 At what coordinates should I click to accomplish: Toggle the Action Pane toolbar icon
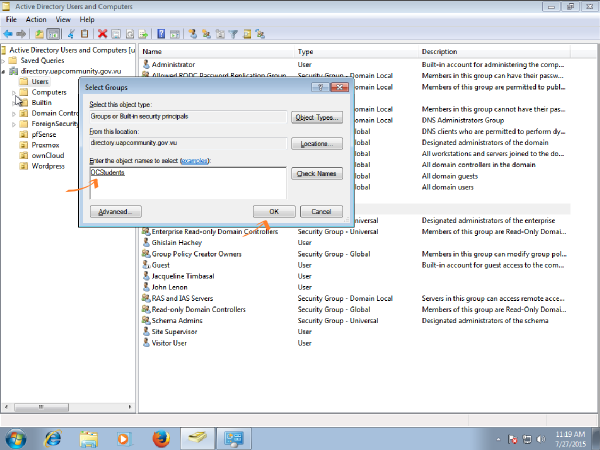174,34
